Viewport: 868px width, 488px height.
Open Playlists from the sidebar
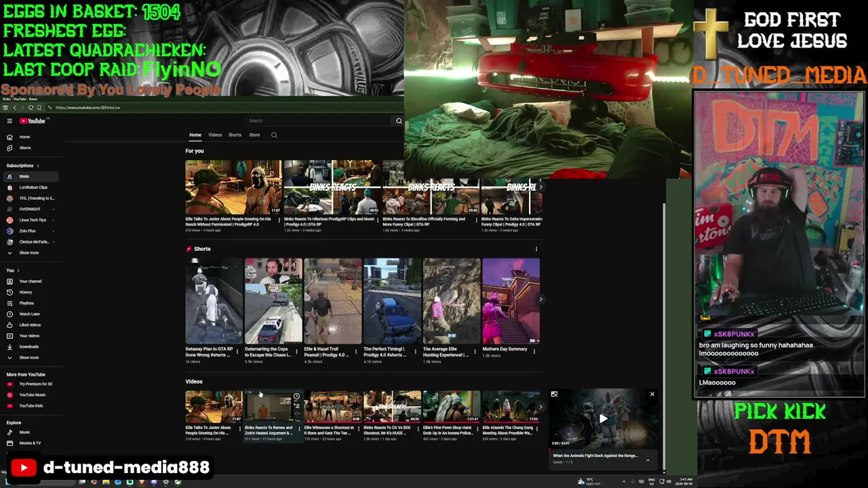point(31,303)
